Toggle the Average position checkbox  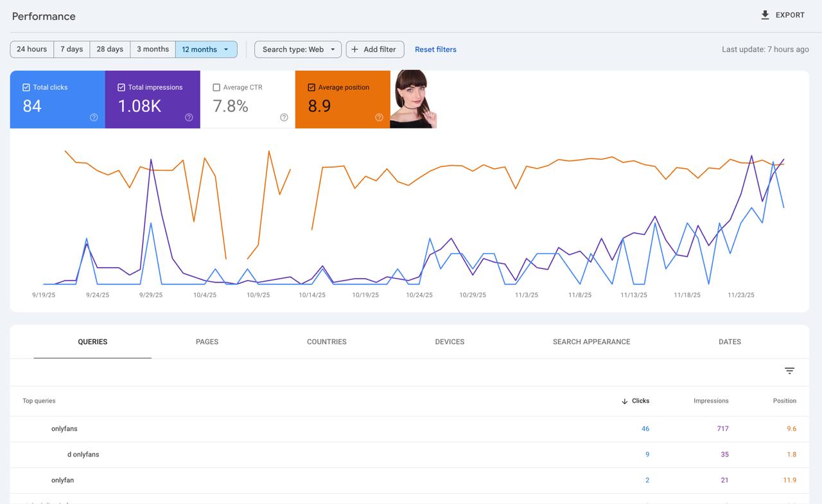point(311,87)
